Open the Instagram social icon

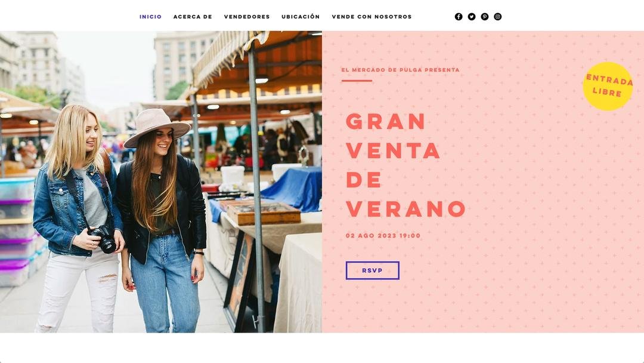(497, 17)
